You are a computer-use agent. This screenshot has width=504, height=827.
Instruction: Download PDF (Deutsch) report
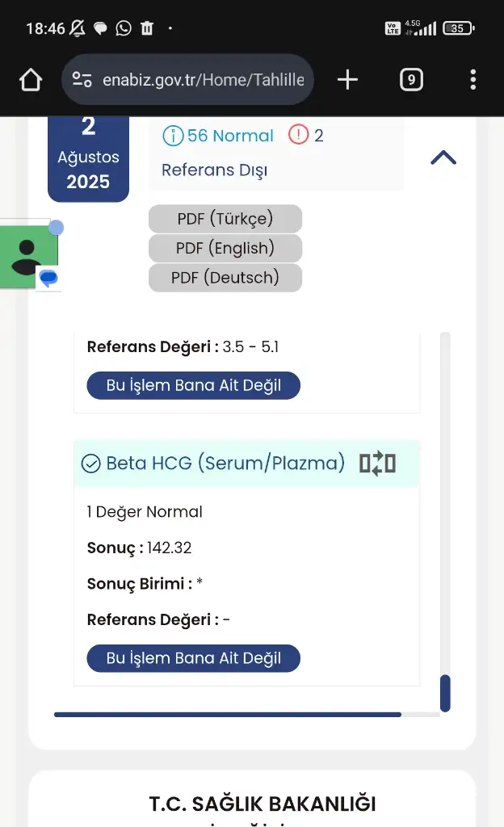tap(225, 278)
